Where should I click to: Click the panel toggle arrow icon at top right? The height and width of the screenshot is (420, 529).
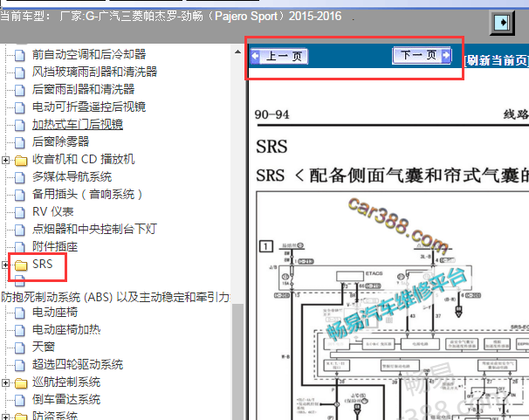(x=502, y=23)
